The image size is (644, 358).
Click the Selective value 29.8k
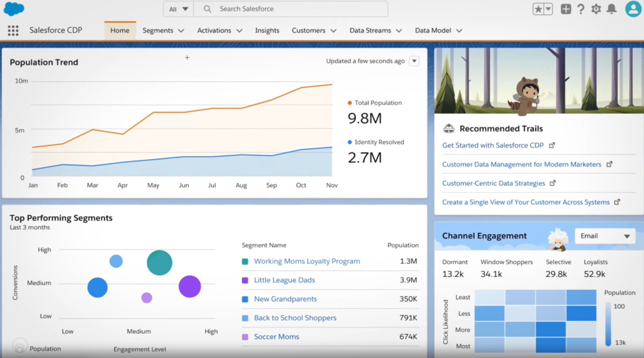point(556,274)
